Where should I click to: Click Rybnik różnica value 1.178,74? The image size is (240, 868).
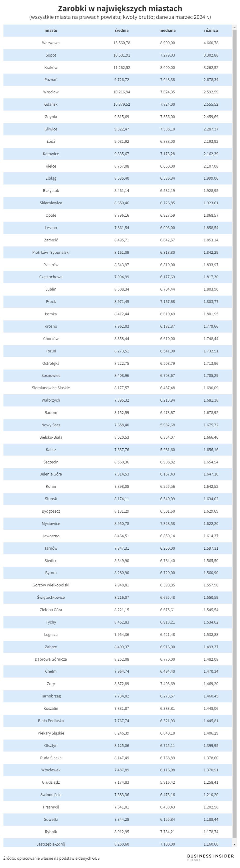click(x=211, y=832)
